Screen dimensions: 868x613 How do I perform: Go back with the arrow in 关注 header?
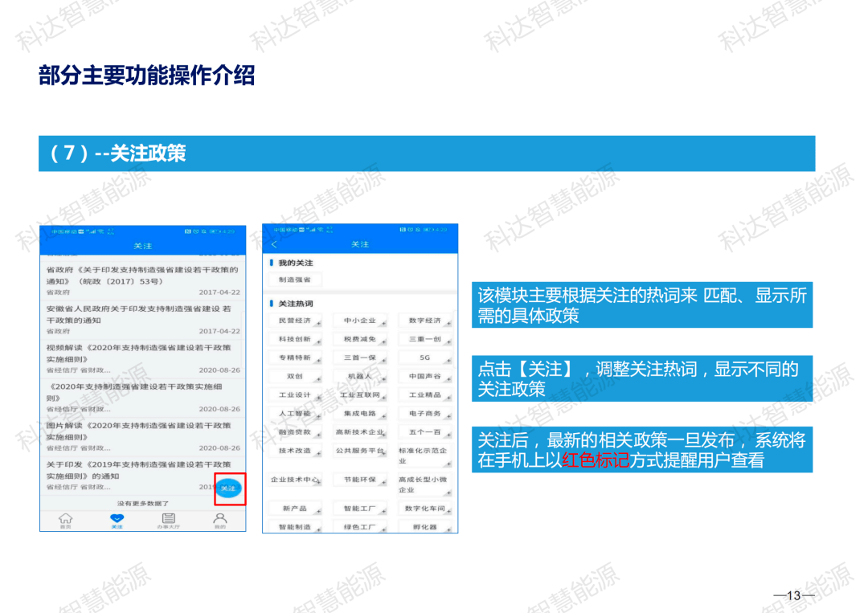tap(274, 244)
